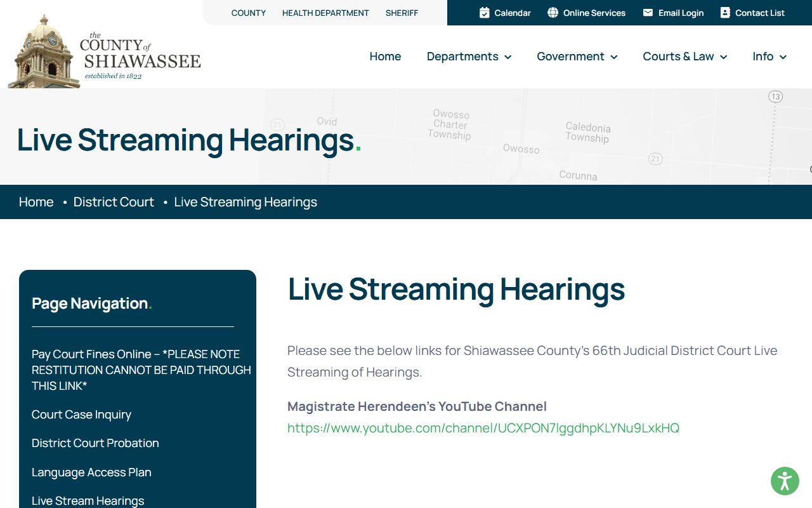
Task: Expand the Departments dropdown chevron
Action: (x=508, y=57)
